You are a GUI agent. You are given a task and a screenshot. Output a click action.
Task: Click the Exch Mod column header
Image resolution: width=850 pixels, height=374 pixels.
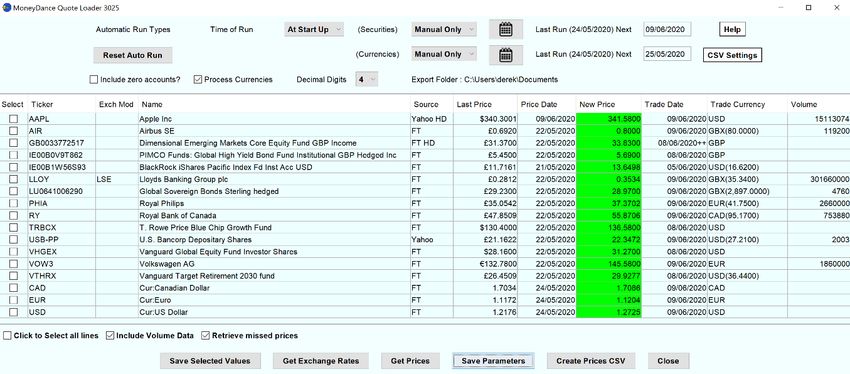(116, 104)
